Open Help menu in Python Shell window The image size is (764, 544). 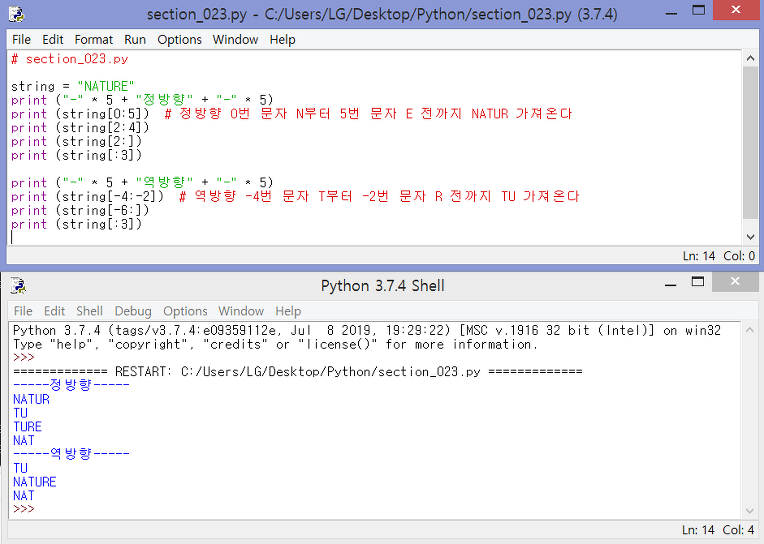288,311
